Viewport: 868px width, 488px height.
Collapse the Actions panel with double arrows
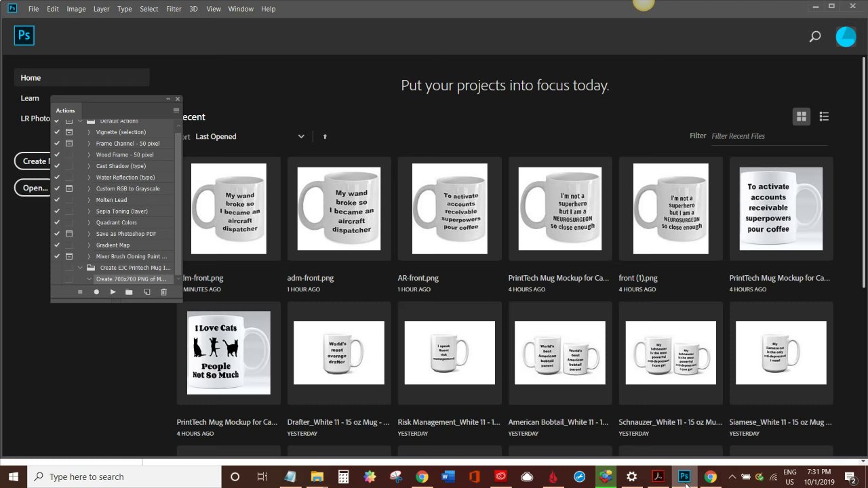168,99
